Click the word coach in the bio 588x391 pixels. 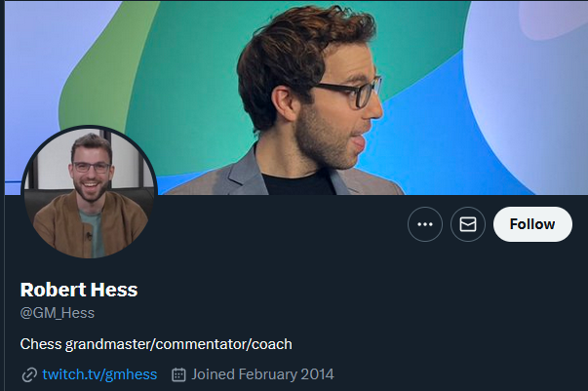(x=271, y=344)
